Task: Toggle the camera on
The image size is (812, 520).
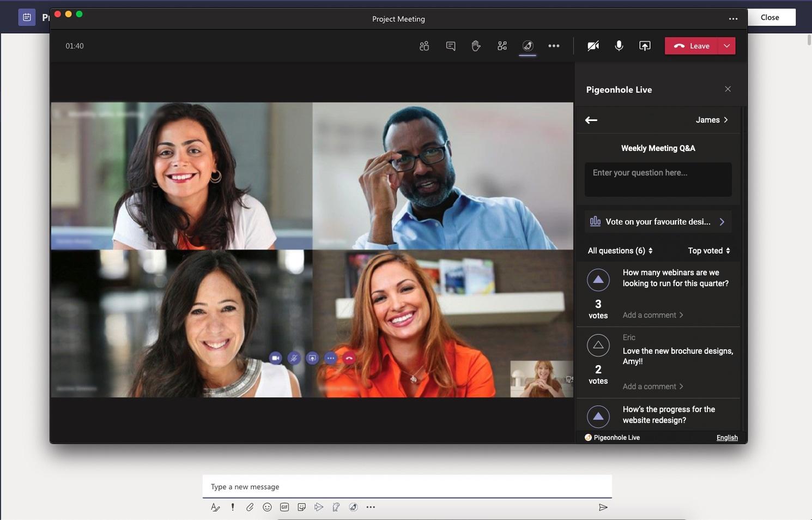Action: pyautogui.click(x=593, y=46)
